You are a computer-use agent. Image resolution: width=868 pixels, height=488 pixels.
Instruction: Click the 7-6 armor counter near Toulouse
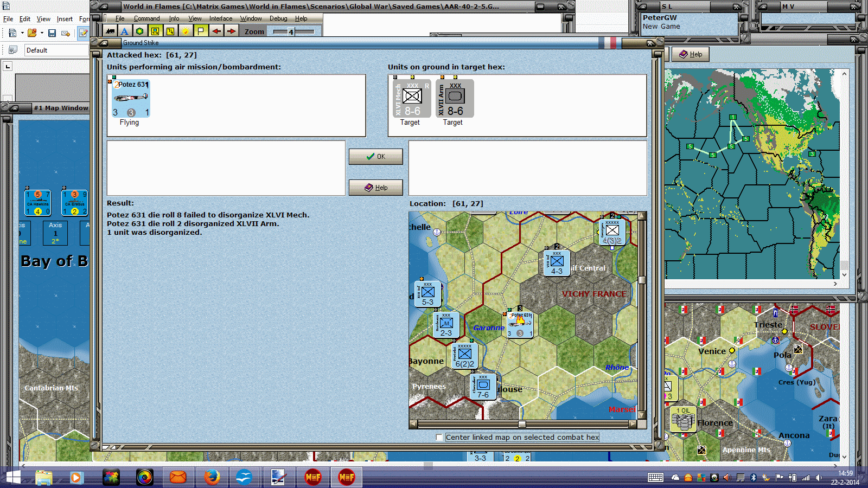point(483,387)
